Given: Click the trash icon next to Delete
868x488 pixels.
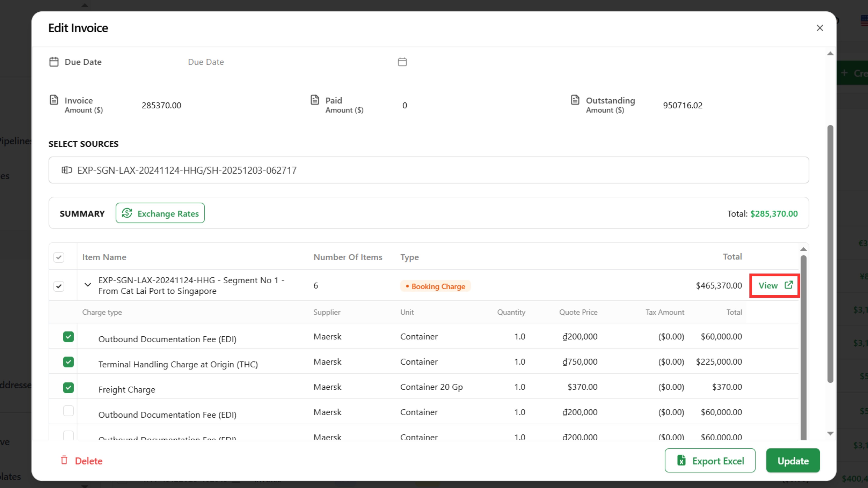Looking at the screenshot, I should 64,460.
